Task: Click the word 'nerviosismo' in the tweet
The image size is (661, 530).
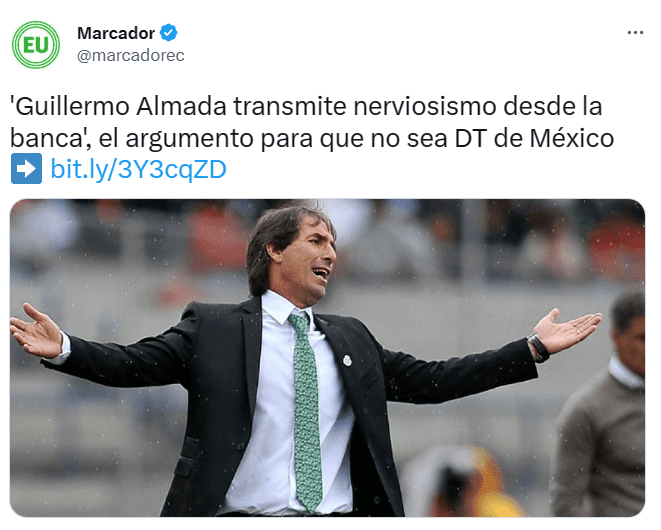Action: (x=424, y=106)
